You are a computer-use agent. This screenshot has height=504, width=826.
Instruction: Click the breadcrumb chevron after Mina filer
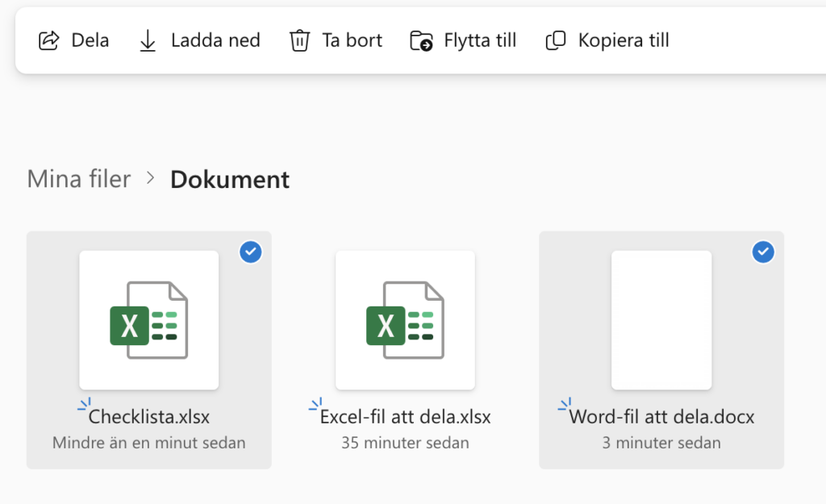click(151, 178)
